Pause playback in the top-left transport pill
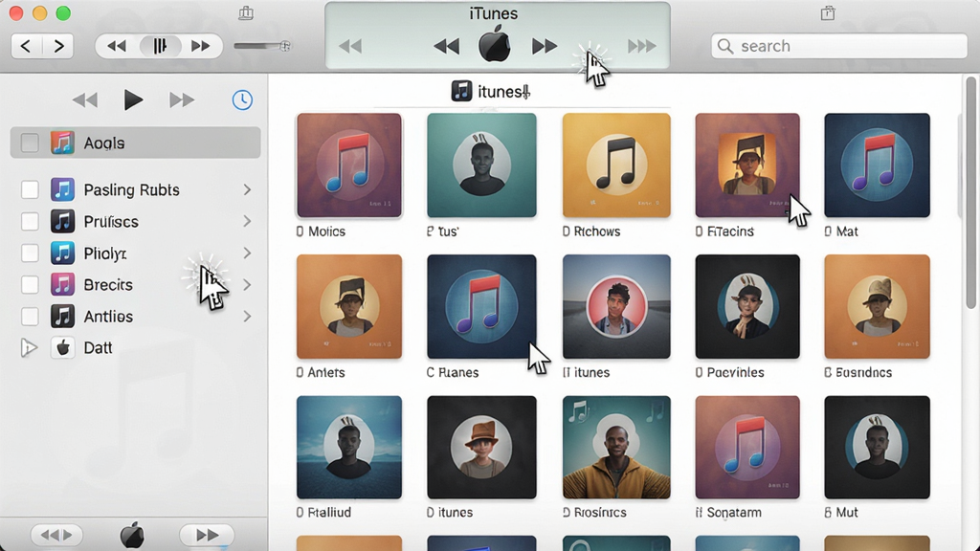 coord(160,46)
